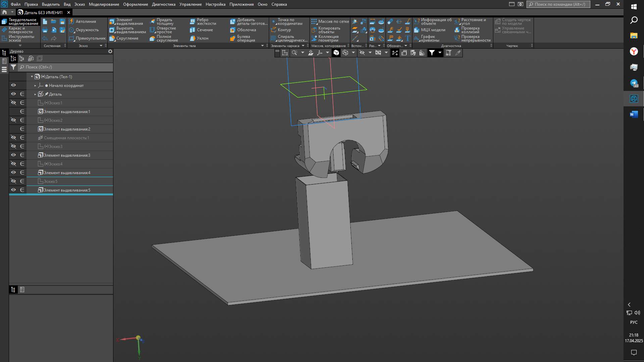Expand the Начало координат tree node
644x362 pixels.
click(35, 86)
